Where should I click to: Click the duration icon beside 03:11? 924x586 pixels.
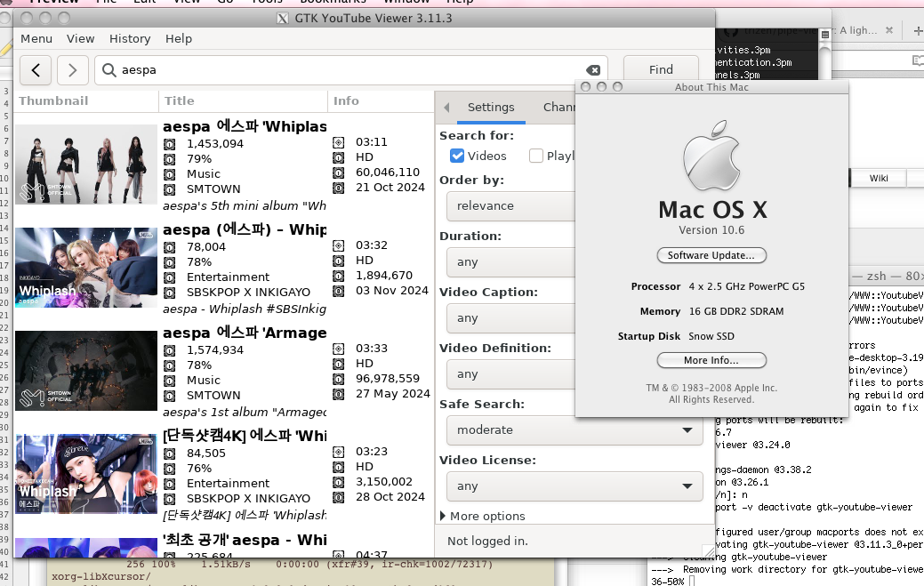pos(338,142)
